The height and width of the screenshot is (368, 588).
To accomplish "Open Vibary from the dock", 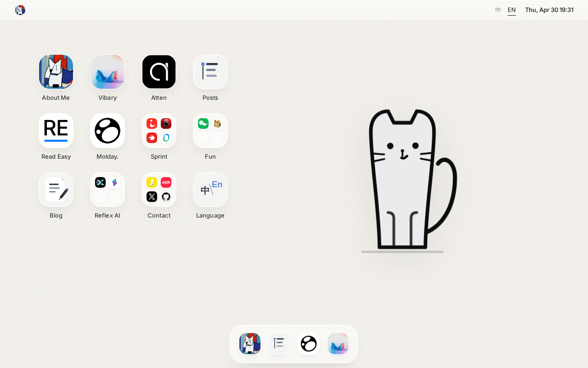I will 338,344.
